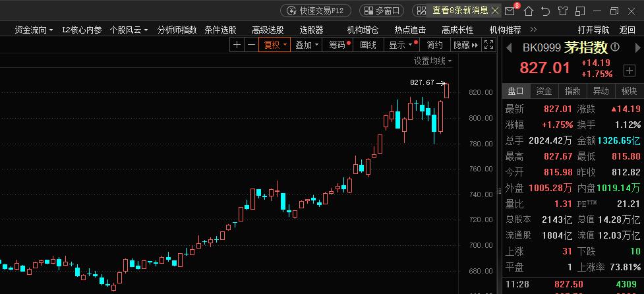Viewport: 644px width, 294px height.
Task: Click 外盘 value 1005.28万
Action: (550, 188)
